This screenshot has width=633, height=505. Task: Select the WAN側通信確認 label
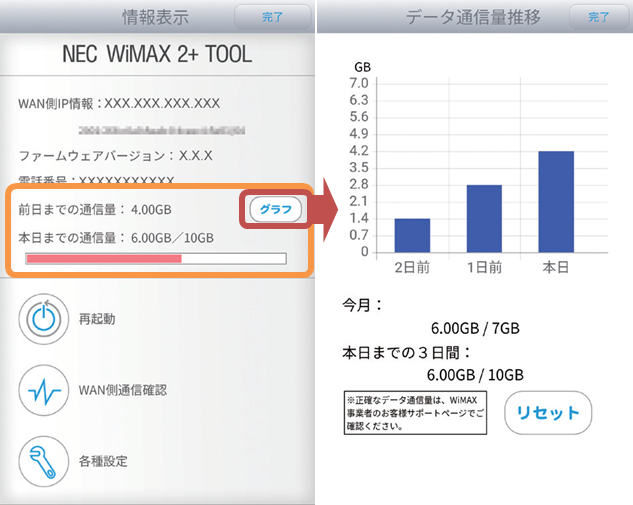(123, 390)
